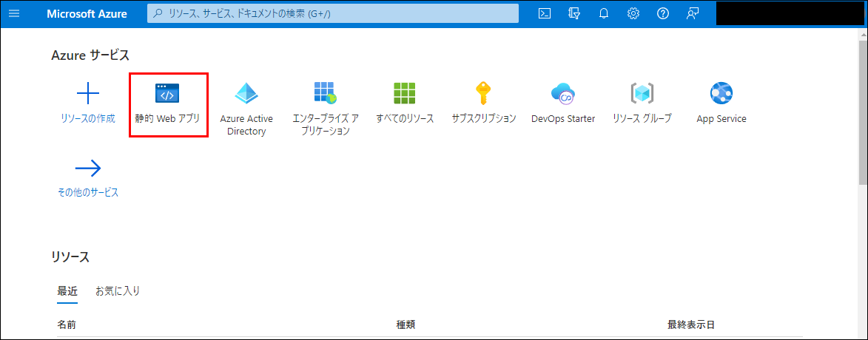Screen dimensions: 868x340
Task: Open the hamburger portal menu
Action: (x=14, y=14)
